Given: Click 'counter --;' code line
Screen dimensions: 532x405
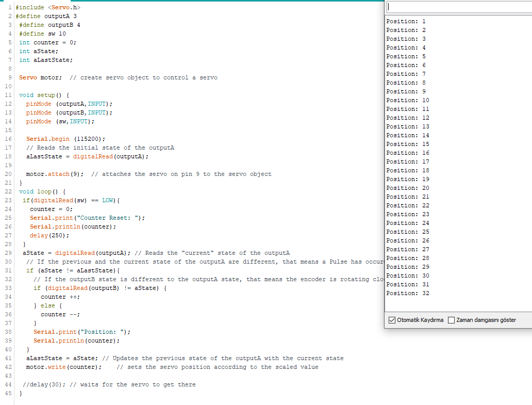Looking at the screenshot, I should (x=60, y=315).
